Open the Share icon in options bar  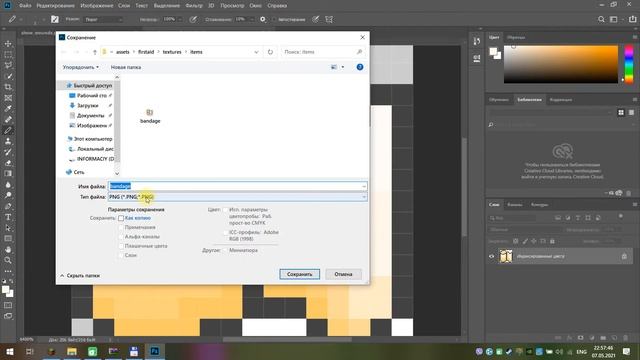(x=632, y=19)
